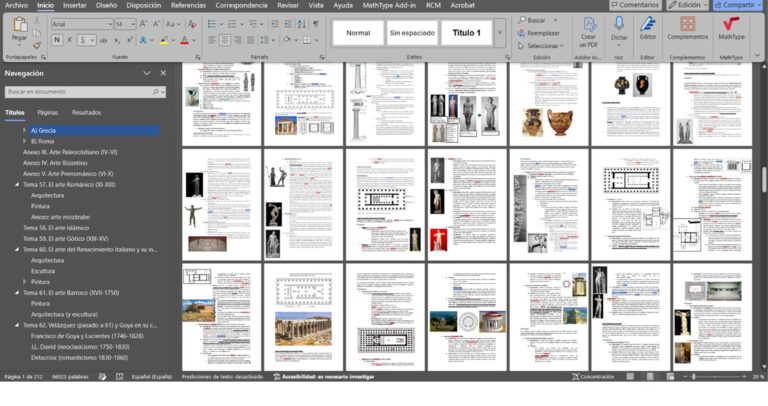
Task: Open the Concentración focus mode
Action: pyautogui.click(x=593, y=377)
